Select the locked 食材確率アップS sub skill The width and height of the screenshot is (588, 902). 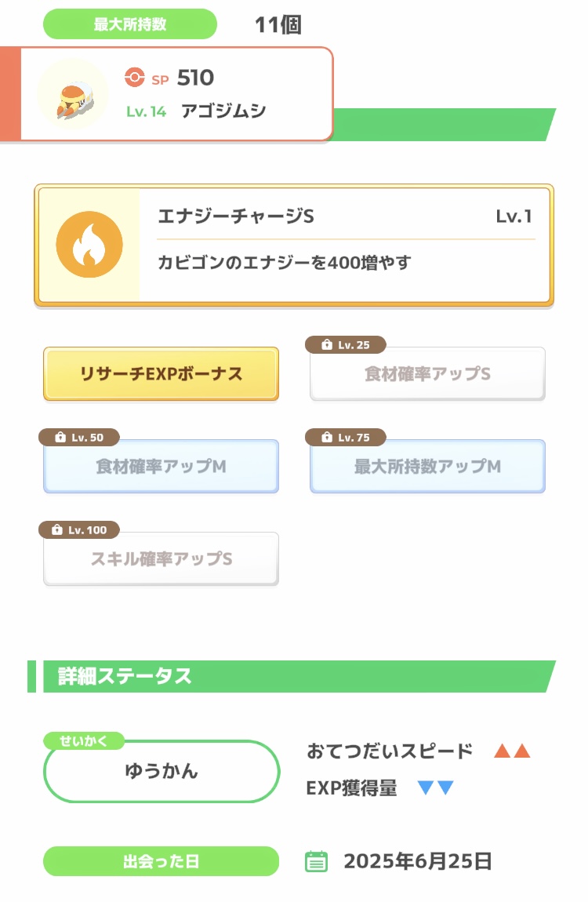tap(427, 375)
